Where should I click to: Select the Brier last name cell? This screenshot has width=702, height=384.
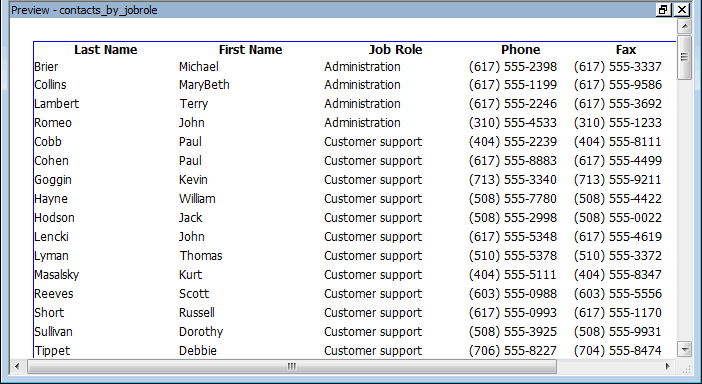(46, 67)
